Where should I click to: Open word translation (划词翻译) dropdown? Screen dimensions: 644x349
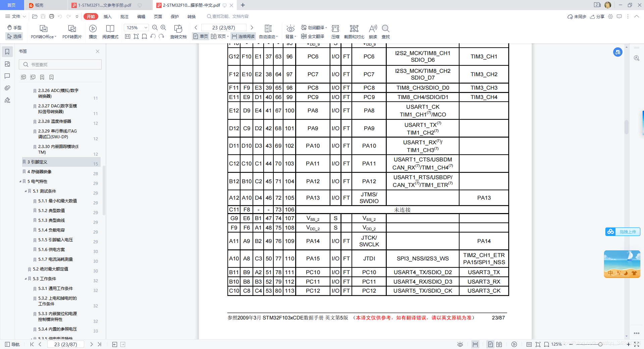[x=314, y=28]
